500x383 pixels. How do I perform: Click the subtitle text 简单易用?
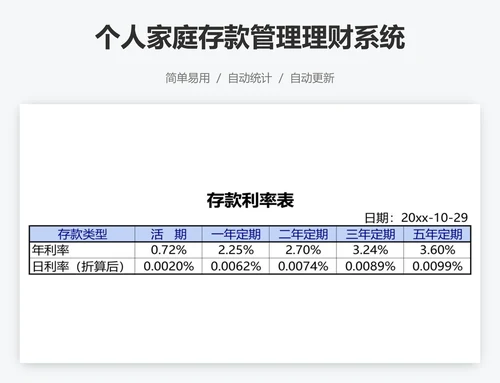click(x=188, y=78)
